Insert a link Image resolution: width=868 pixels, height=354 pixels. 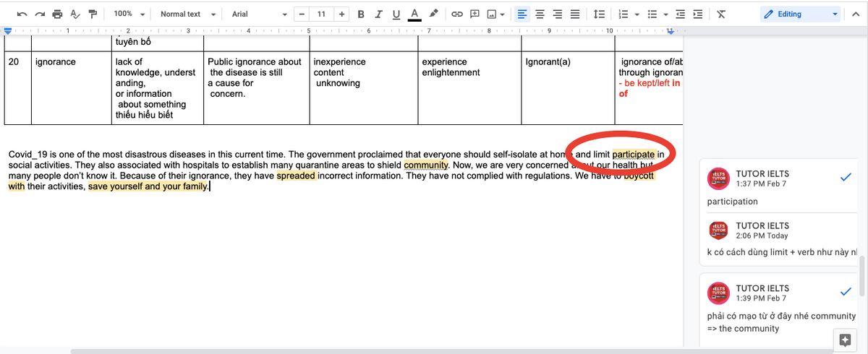click(x=456, y=14)
